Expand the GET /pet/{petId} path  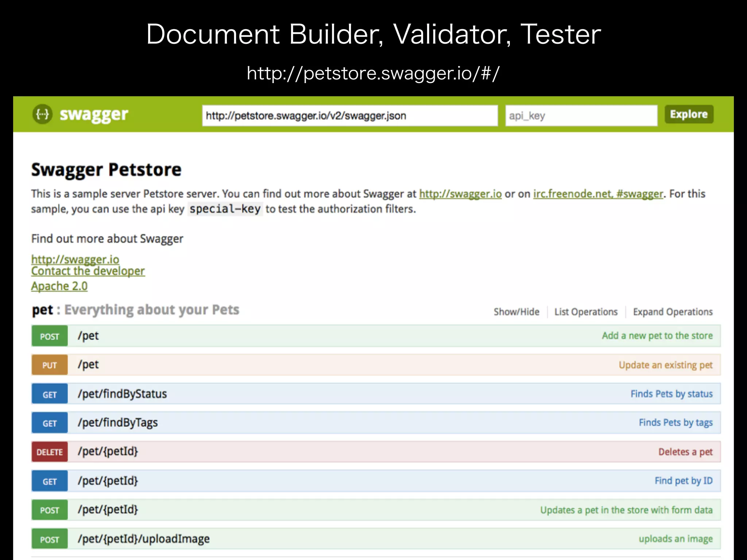108,481
